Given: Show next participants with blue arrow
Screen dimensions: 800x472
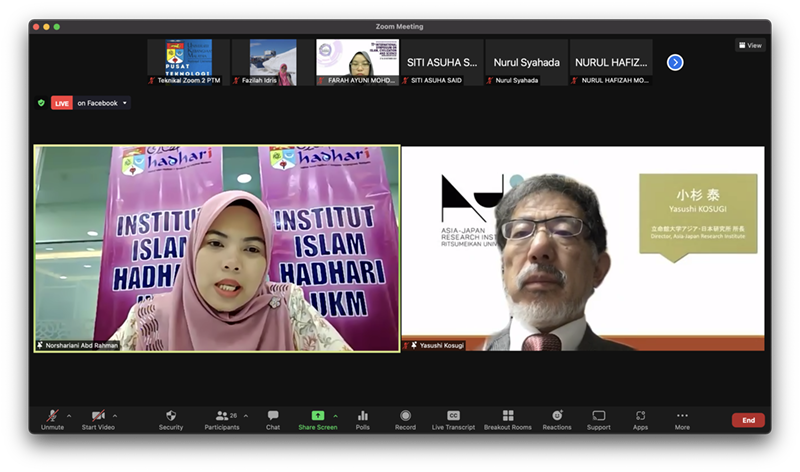Looking at the screenshot, I should (x=675, y=62).
